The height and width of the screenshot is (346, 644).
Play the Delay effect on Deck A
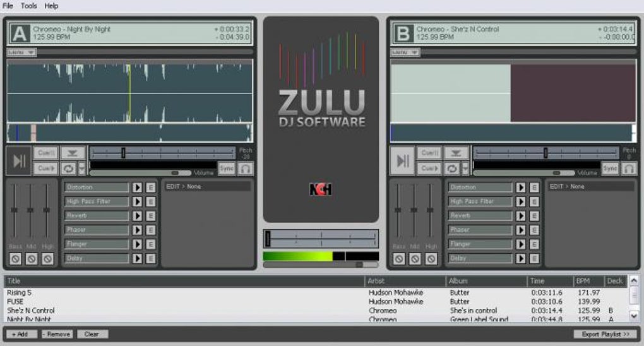137,258
